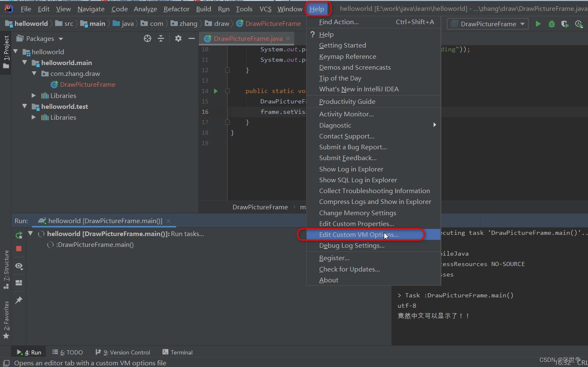This screenshot has height=367, width=588.
Task: Select :DrawPictureFrame.main() task in Run tree
Action: point(95,244)
